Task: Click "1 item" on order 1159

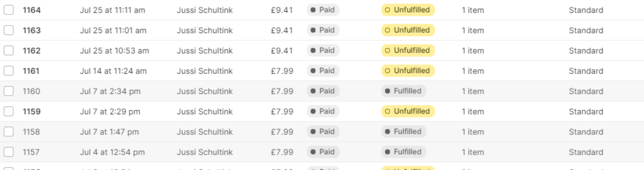Action: (x=473, y=112)
